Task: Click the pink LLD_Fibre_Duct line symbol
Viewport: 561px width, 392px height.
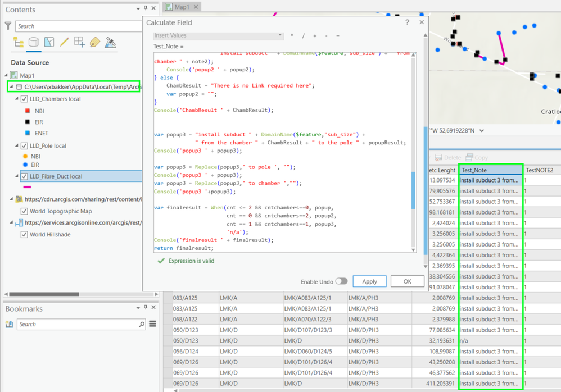Action: 27,187
